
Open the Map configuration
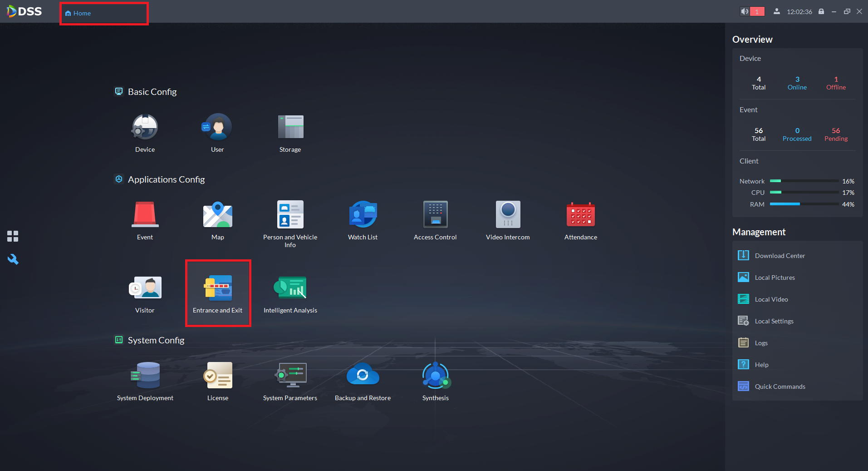217,215
